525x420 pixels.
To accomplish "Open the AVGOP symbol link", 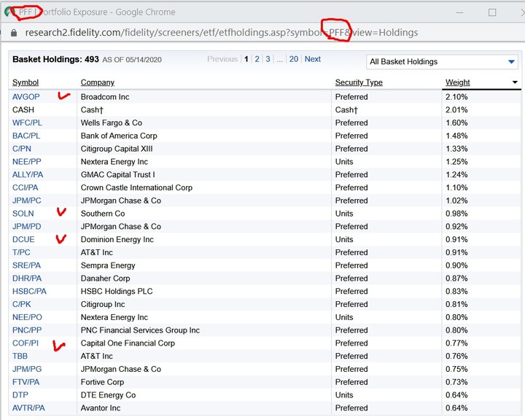I will point(26,97).
